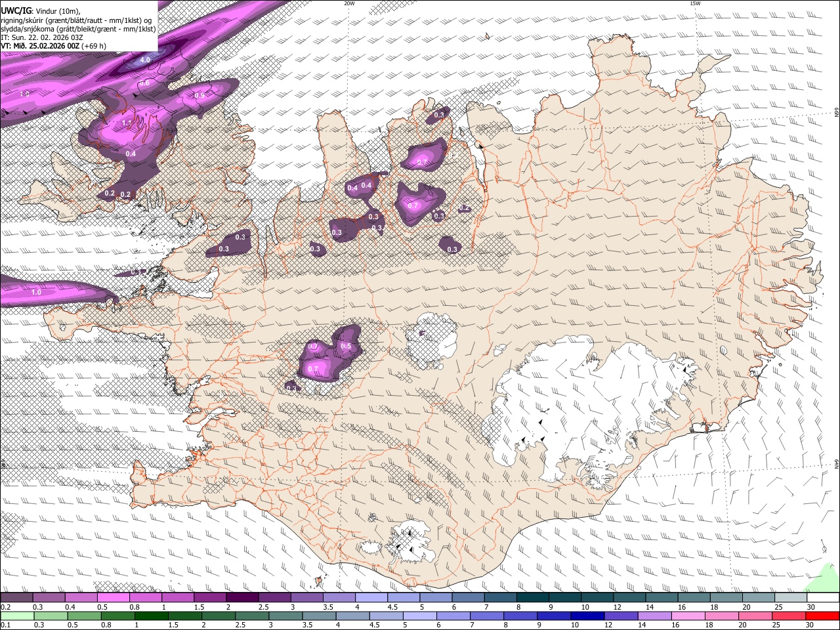Image resolution: width=840 pixels, height=630 pixels.
Task: Click the '20W' longitude label
Action: click(x=349, y=3)
